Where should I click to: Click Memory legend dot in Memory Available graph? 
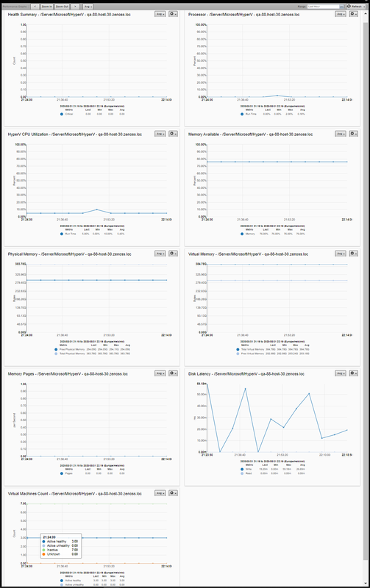click(x=242, y=234)
